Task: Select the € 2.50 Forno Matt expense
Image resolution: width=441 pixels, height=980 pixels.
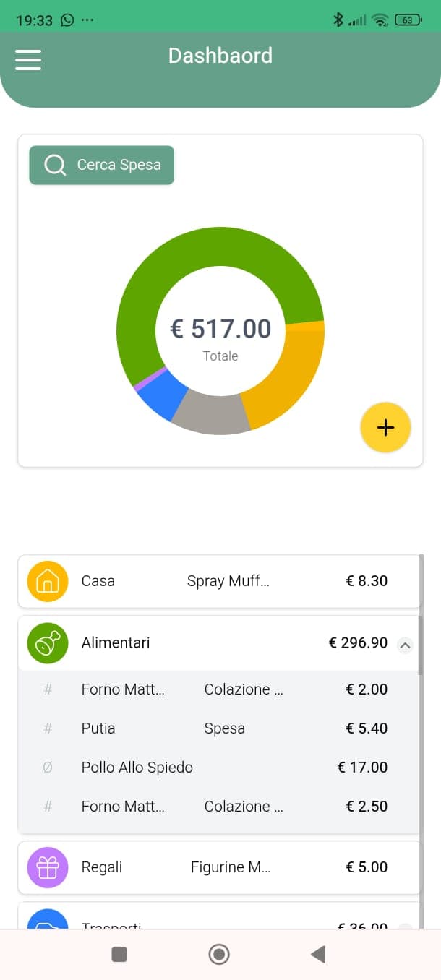Action: click(217, 807)
